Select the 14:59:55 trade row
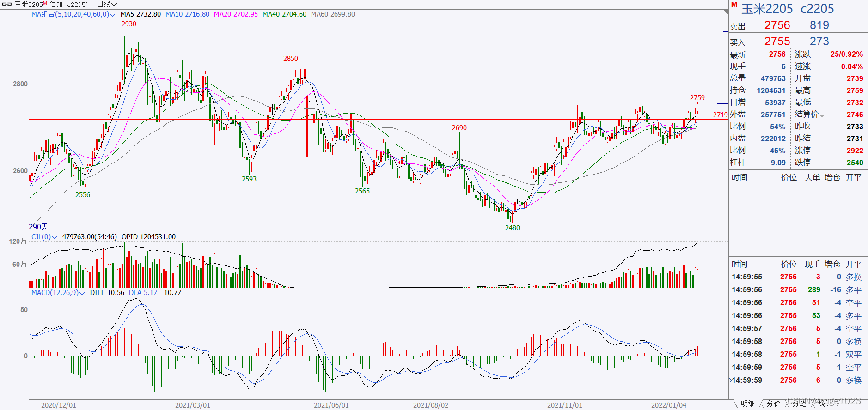This screenshot has height=410, width=868. (797, 277)
